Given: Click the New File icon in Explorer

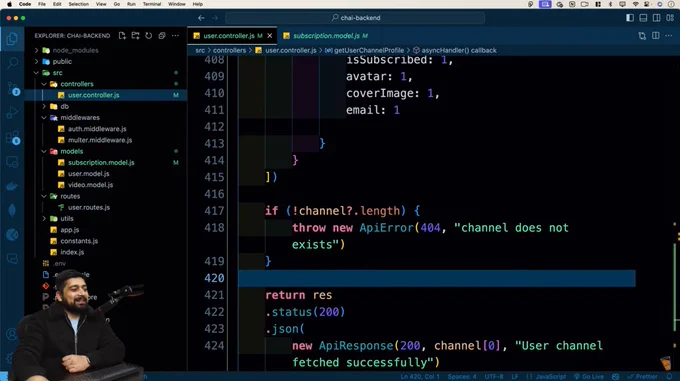Looking at the screenshot, I should pyautogui.click(x=122, y=36).
